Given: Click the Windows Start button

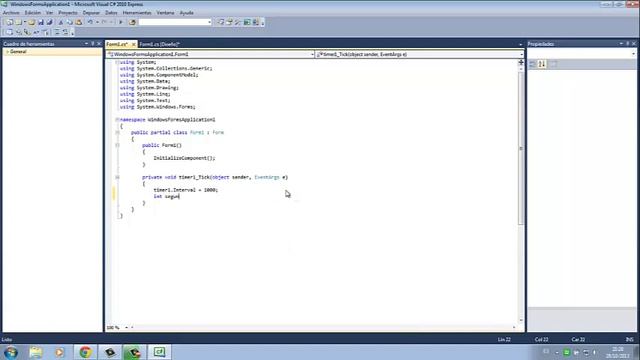Looking at the screenshot, I should click(x=11, y=352).
